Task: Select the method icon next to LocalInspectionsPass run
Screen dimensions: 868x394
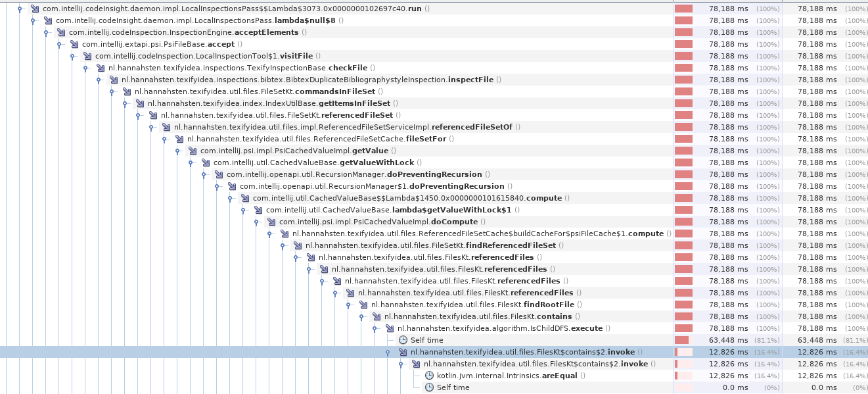Action: [34, 9]
